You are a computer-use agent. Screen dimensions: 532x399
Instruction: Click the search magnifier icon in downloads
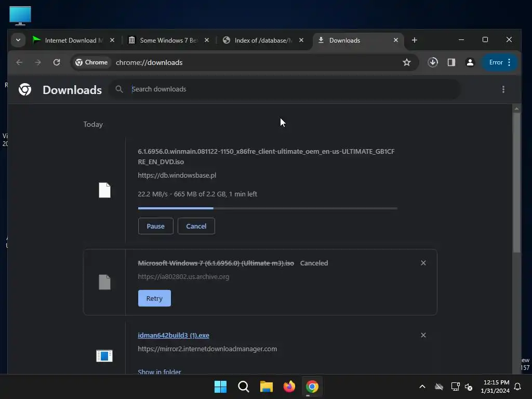coord(119,89)
